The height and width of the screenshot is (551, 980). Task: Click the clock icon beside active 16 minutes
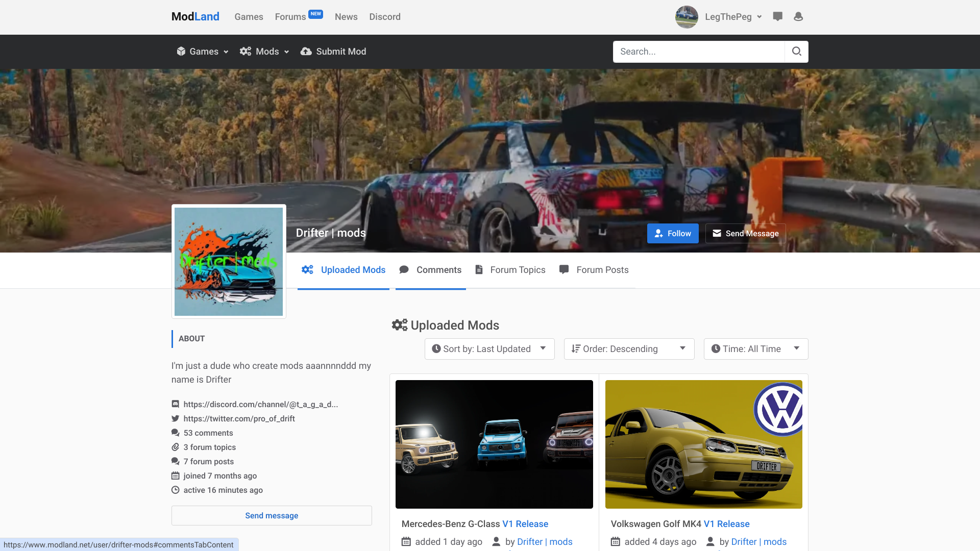(x=175, y=490)
